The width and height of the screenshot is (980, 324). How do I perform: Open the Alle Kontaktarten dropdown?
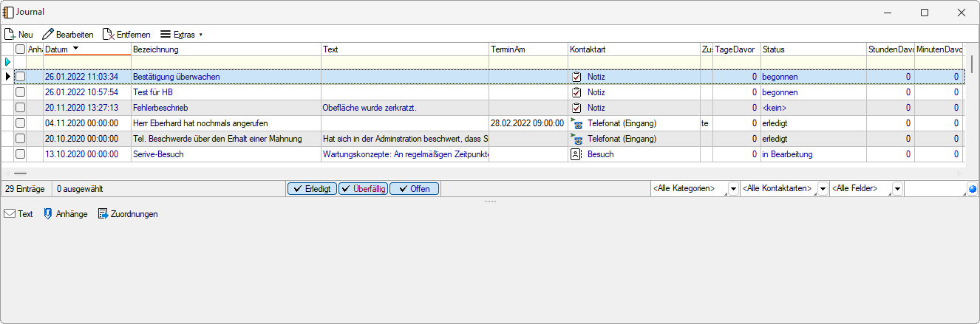tap(822, 189)
